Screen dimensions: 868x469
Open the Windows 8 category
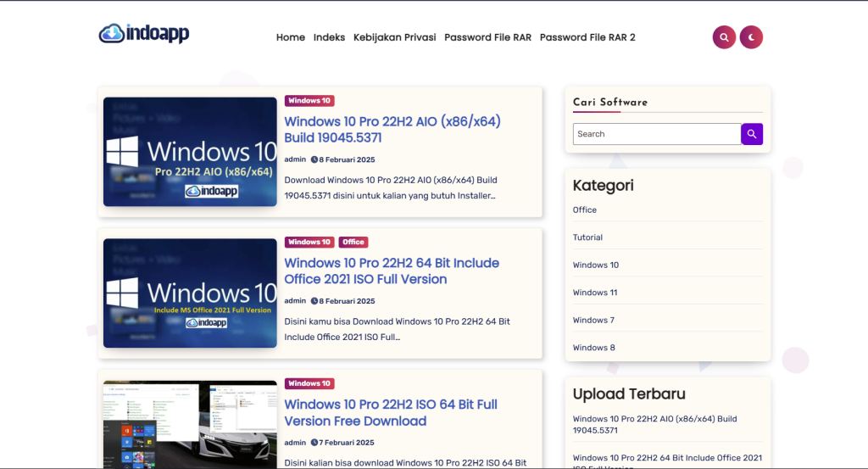(593, 348)
